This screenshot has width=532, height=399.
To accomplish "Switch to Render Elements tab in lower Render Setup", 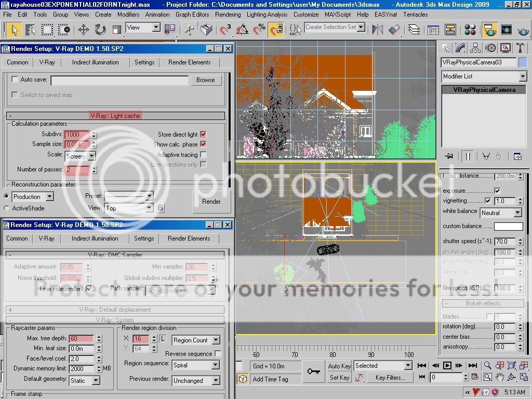I will pyautogui.click(x=189, y=238).
